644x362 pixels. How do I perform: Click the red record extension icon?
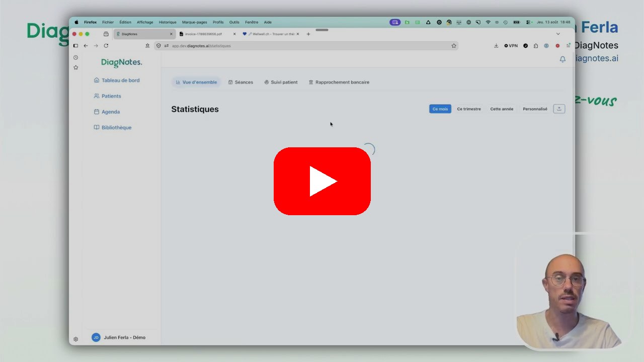(x=557, y=46)
